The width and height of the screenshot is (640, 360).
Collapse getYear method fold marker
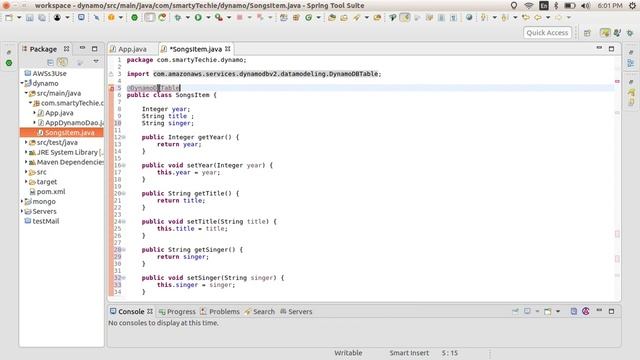[124, 137]
